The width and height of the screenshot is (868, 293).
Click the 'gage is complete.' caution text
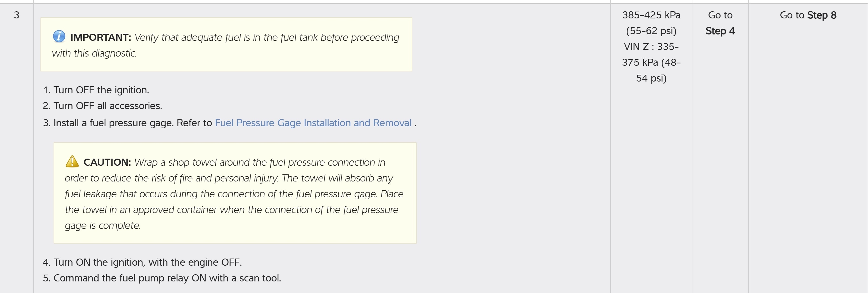103,226
